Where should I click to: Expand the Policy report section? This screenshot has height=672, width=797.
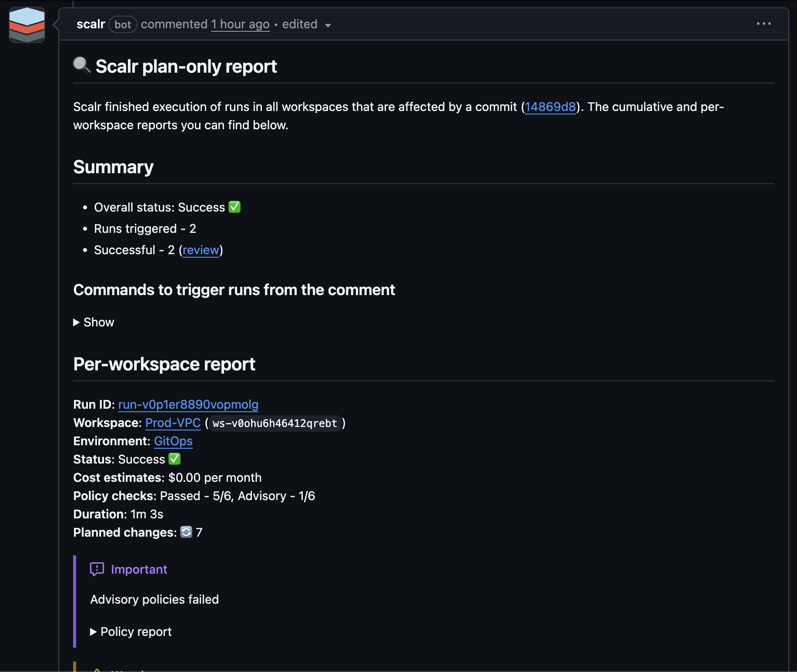(x=131, y=632)
